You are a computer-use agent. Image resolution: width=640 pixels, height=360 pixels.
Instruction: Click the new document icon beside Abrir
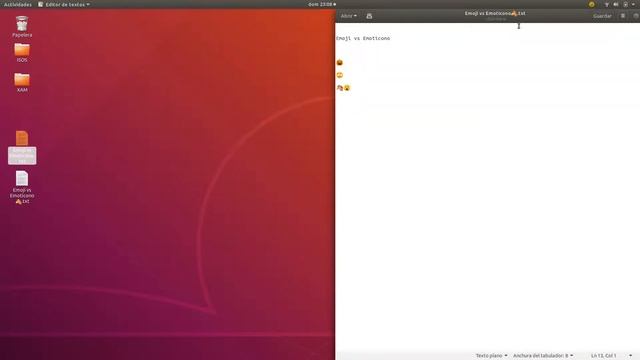(369, 16)
